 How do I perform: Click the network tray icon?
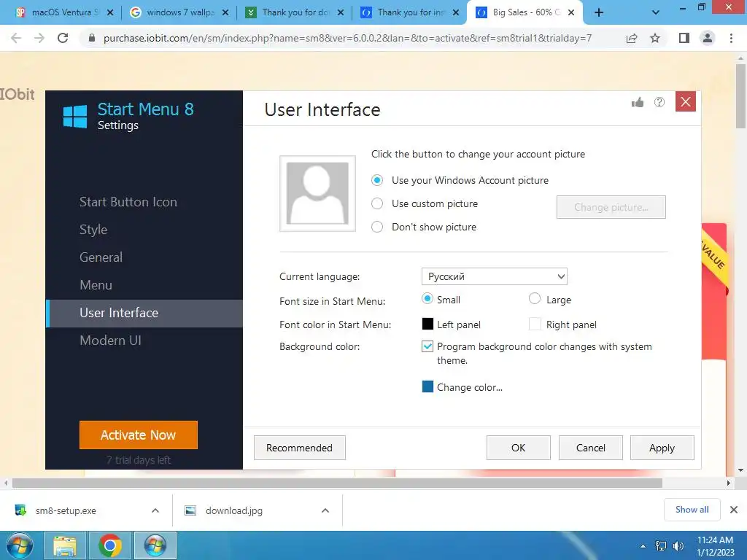click(661, 546)
